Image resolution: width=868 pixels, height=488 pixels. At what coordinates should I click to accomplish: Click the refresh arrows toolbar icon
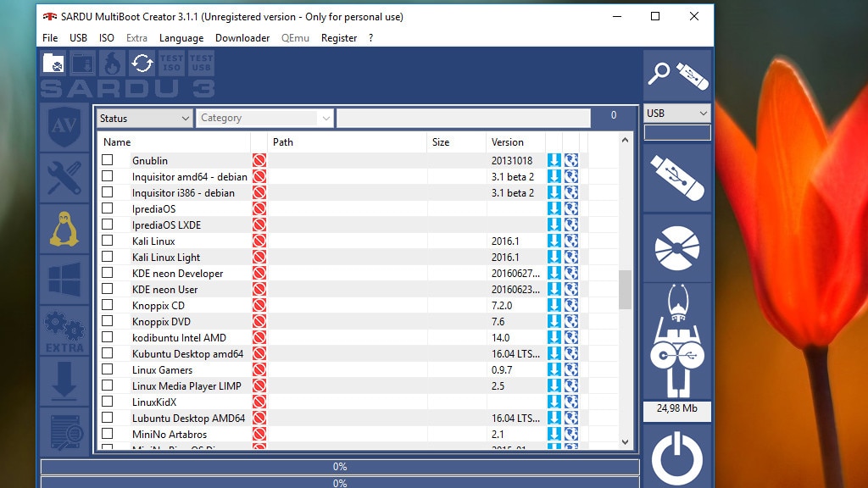click(142, 63)
